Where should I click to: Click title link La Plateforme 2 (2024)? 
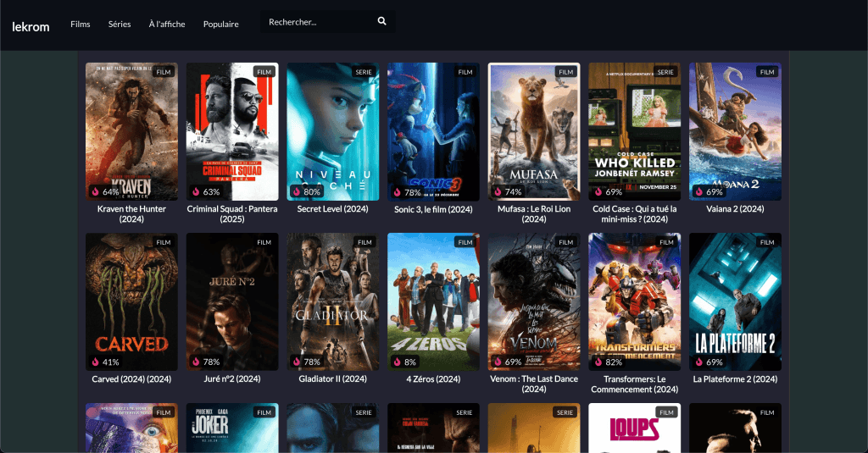(735, 379)
